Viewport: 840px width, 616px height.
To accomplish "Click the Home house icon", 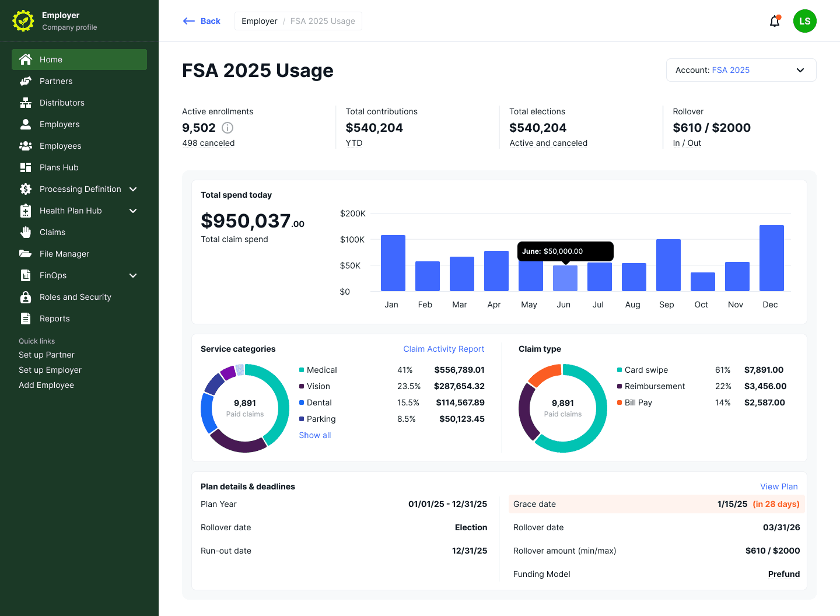I will [26, 60].
